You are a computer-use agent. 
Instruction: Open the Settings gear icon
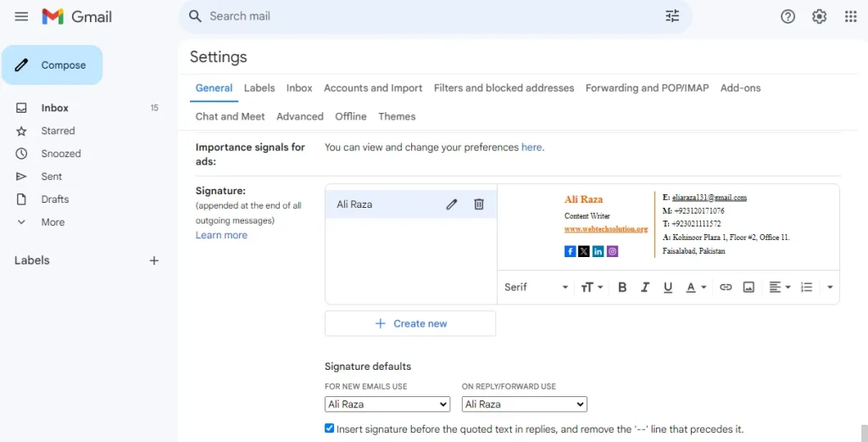click(820, 17)
